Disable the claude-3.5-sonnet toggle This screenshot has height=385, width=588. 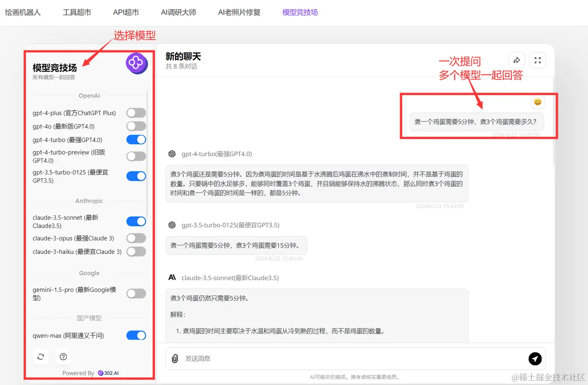(136, 221)
